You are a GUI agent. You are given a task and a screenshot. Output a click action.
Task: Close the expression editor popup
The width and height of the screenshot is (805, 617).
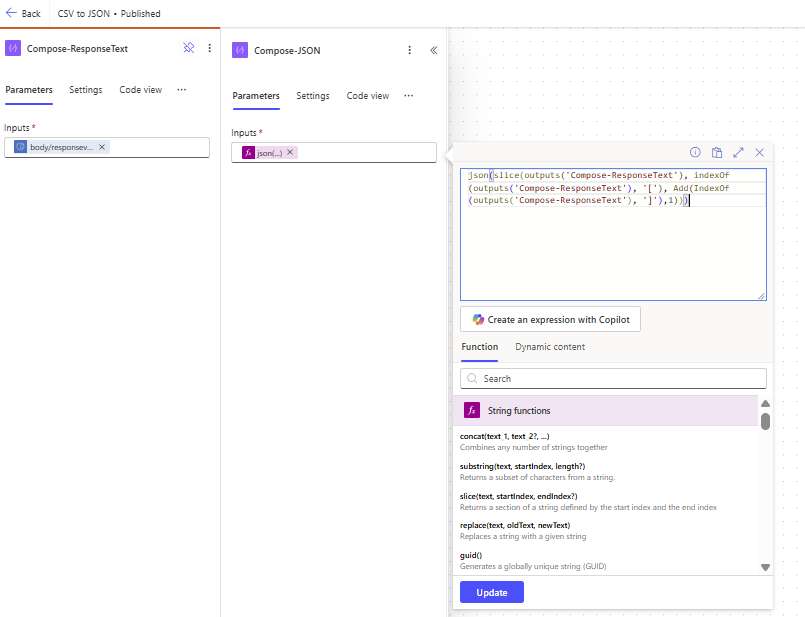tap(760, 152)
